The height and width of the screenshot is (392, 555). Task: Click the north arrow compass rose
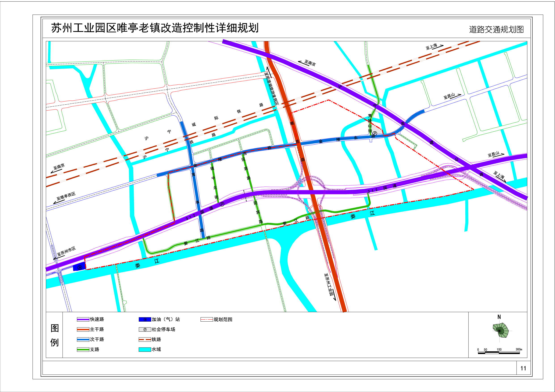click(x=500, y=330)
